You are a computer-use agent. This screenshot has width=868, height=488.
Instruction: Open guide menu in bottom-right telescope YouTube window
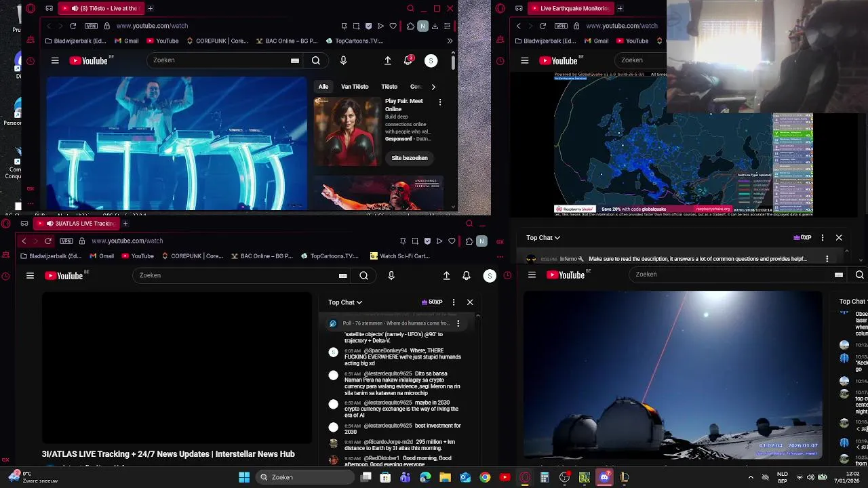coord(532,274)
